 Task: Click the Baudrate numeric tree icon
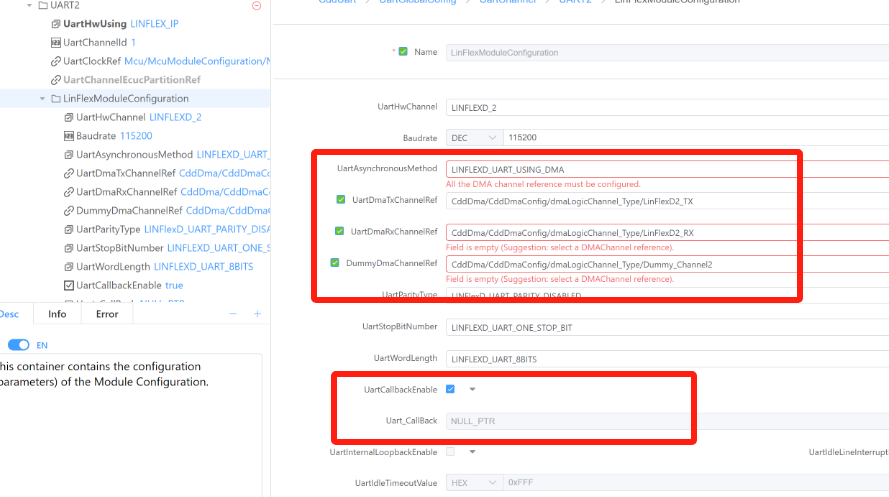click(x=69, y=136)
